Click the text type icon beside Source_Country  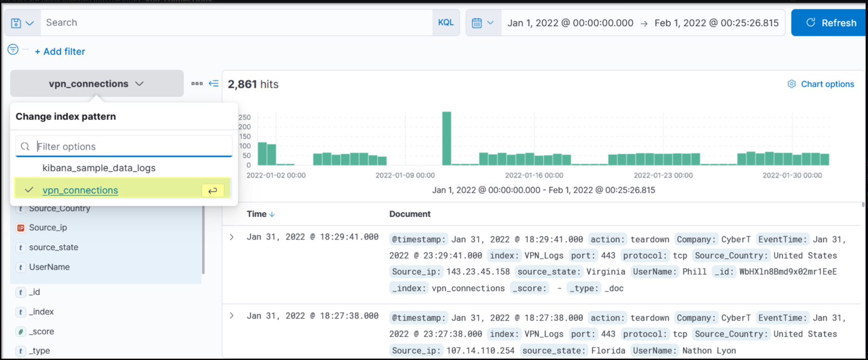coord(20,209)
